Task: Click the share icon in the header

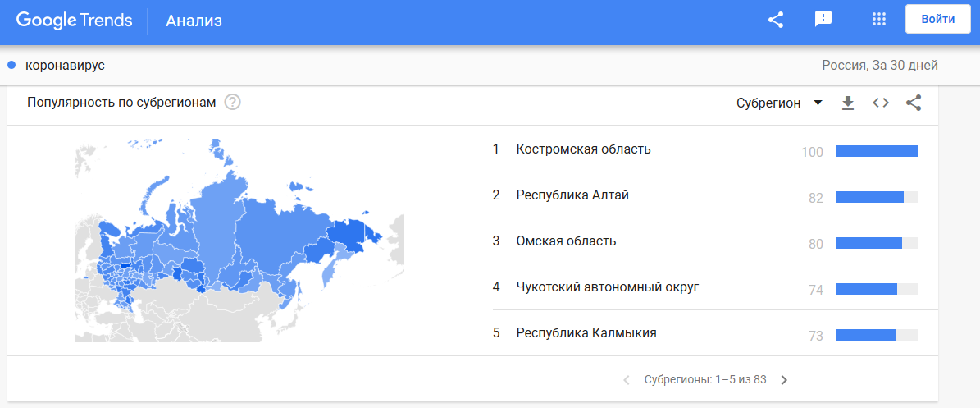Action: point(776,20)
